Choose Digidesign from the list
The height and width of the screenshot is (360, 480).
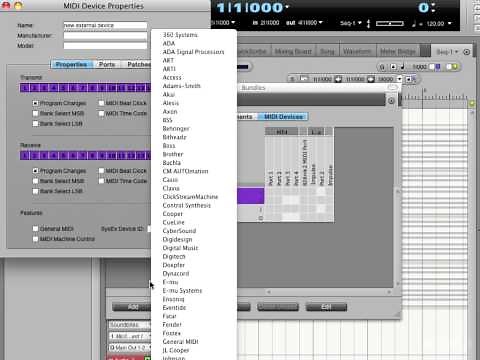tap(177, 239)
